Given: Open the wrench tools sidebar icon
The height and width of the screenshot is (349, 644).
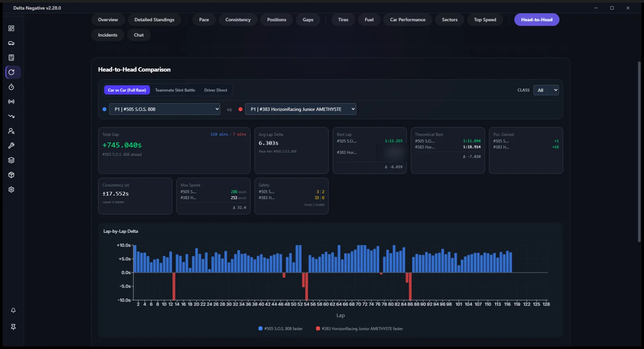Looking at the screenshot, I should click(x=11, y=145).
